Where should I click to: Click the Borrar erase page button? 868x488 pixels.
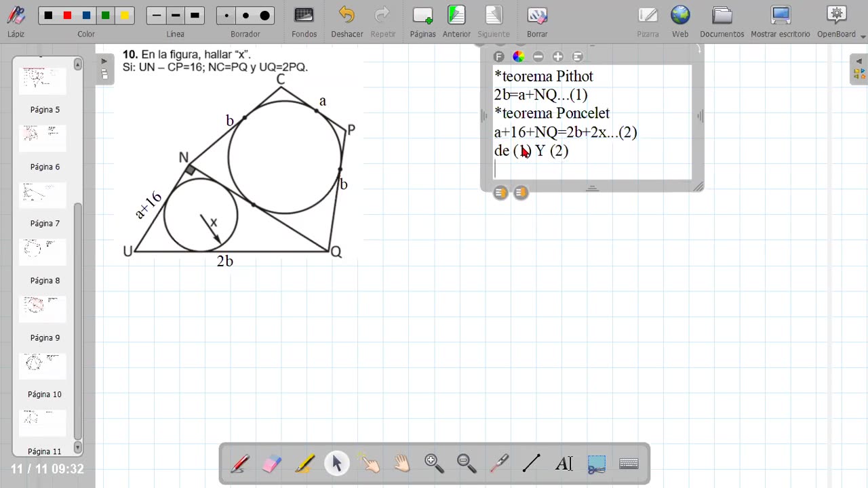[537, 20]
